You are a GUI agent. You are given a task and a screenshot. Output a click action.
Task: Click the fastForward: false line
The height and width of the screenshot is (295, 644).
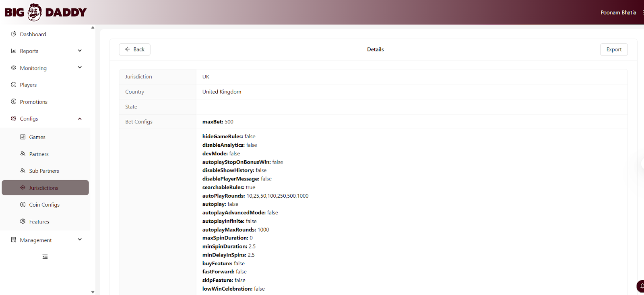click(x=224, y=272)
